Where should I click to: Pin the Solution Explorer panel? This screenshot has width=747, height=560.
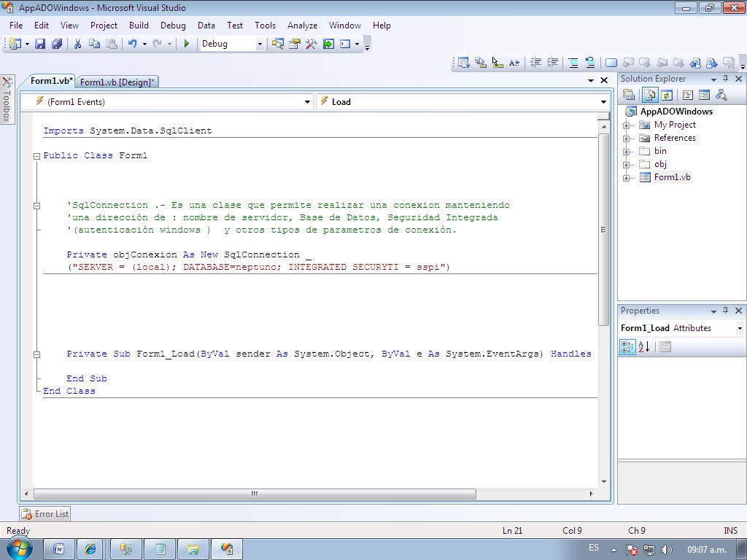pos(726,79)
